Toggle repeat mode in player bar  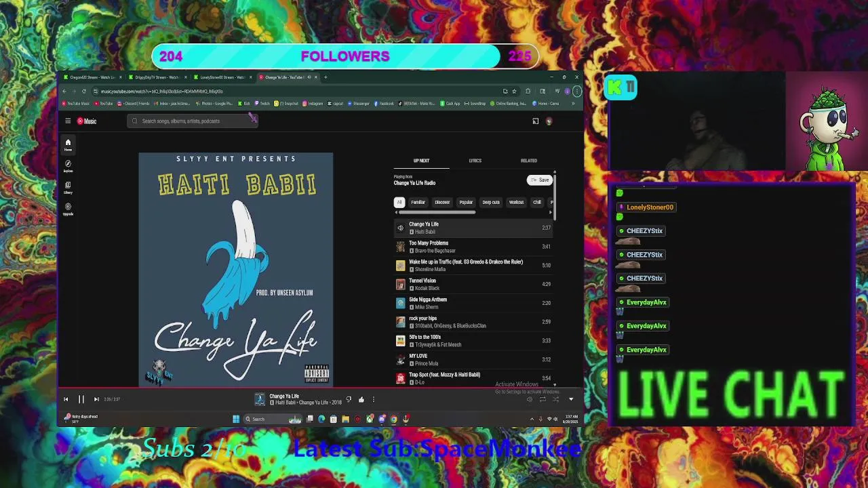[x=542, y=399]
